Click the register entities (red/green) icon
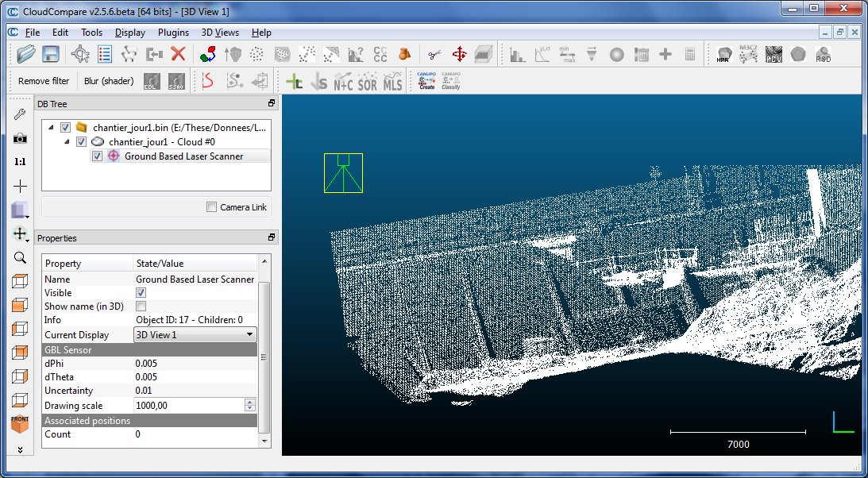This screenshot has width=868, height=478. coord(208,54)
